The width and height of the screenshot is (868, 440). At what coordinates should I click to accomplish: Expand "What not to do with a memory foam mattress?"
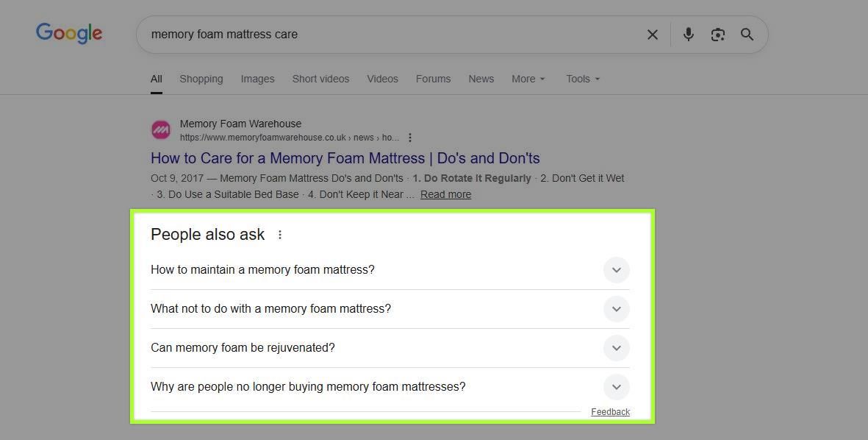point(616,309)
